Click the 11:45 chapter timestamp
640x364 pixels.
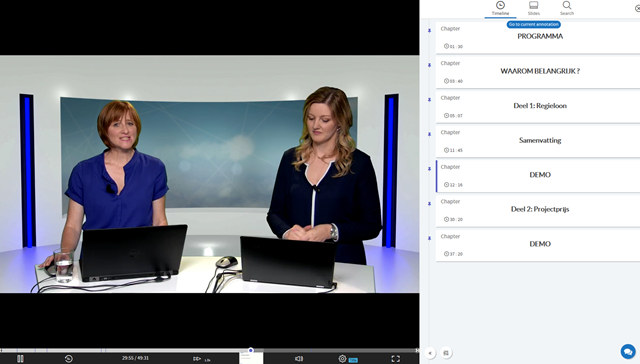click(453, 150)
